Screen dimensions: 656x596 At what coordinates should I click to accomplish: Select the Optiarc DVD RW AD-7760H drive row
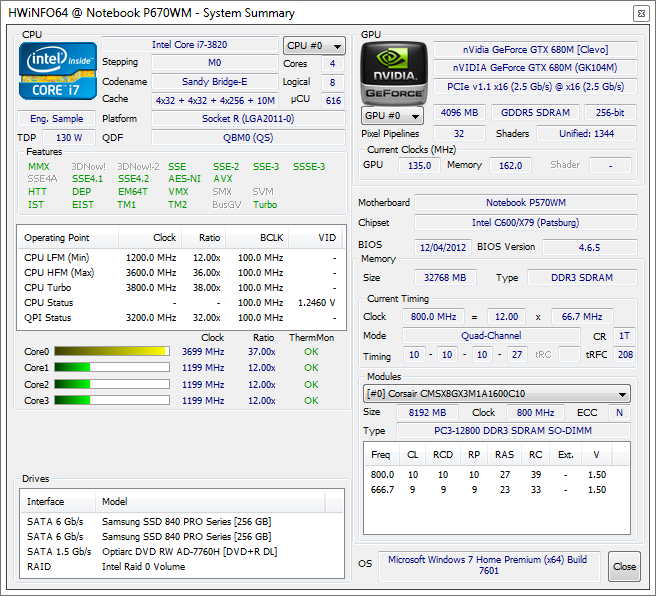[x=182, y=552]
